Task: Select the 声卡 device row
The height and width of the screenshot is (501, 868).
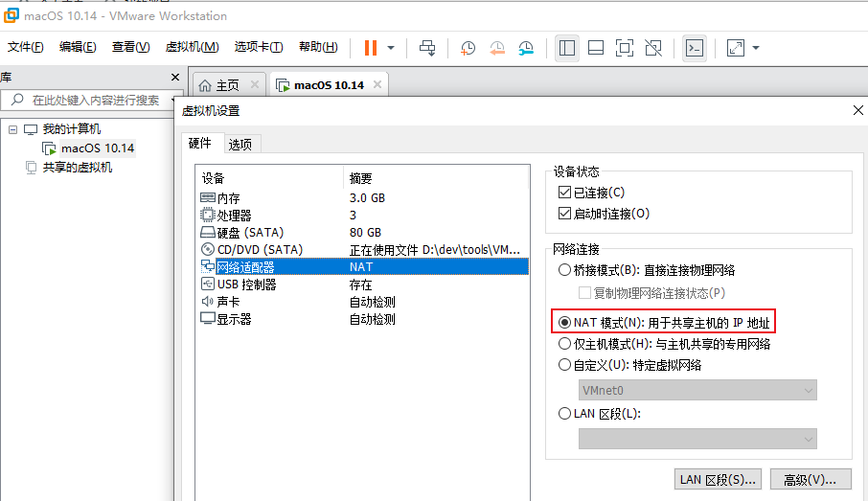Action: [363, 302]
